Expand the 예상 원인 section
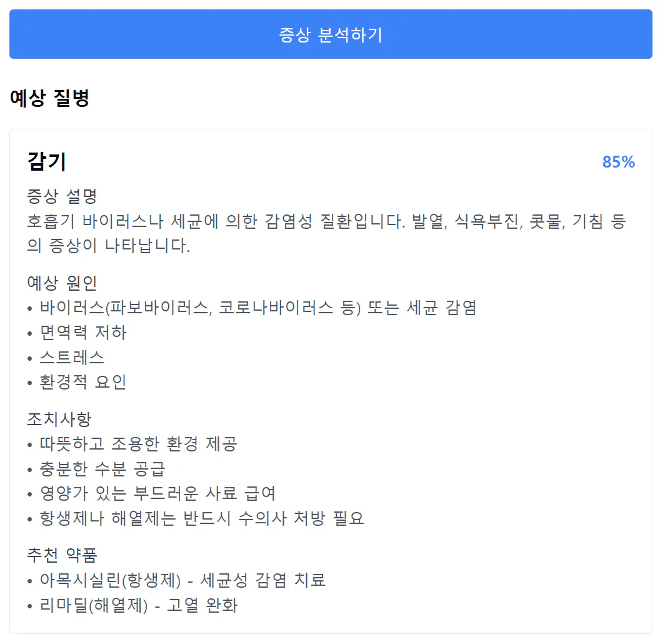Viewport: 665px width, 644px height. point(60,283)
